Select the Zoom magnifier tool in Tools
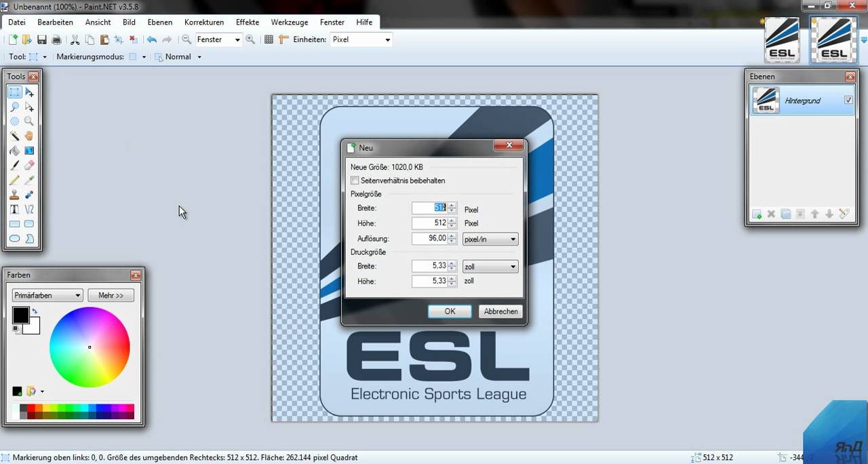This screenshot has width=868, height=464. (x=29, y=121)
